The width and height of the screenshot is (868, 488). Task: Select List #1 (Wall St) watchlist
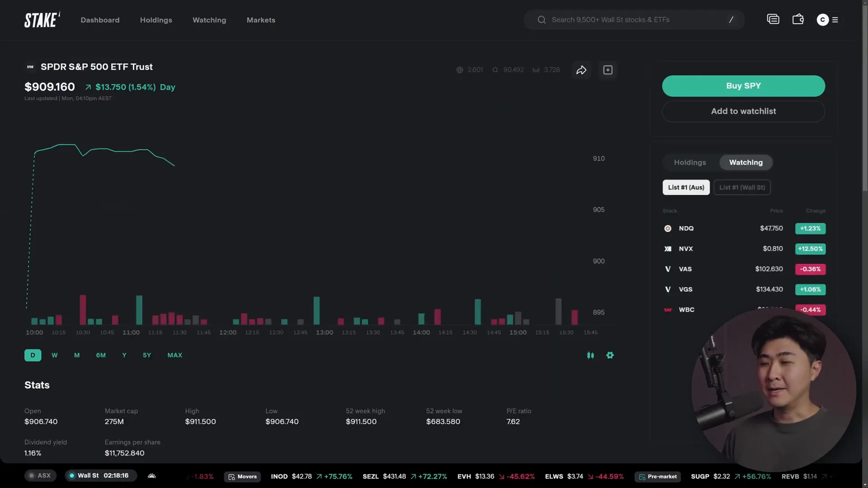(x=742, y=188)
